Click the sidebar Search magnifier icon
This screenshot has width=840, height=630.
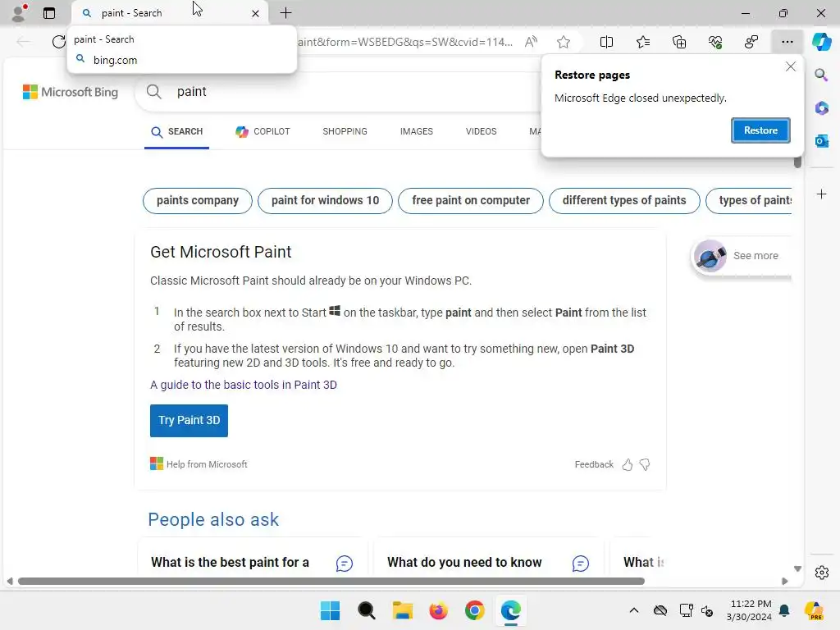[821, 75]
